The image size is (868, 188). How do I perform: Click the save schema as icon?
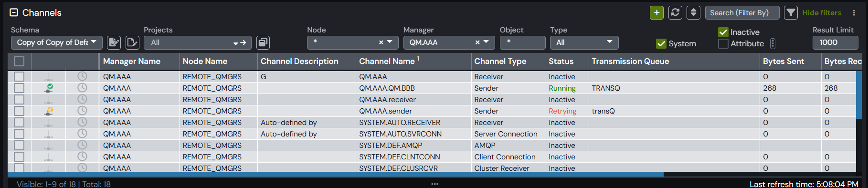coord(132,42)
